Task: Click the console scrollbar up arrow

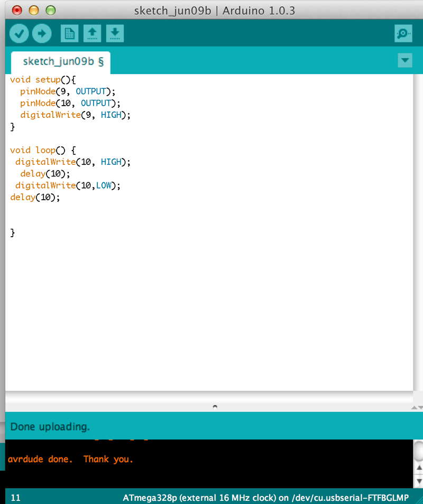Action: [419, 468]
